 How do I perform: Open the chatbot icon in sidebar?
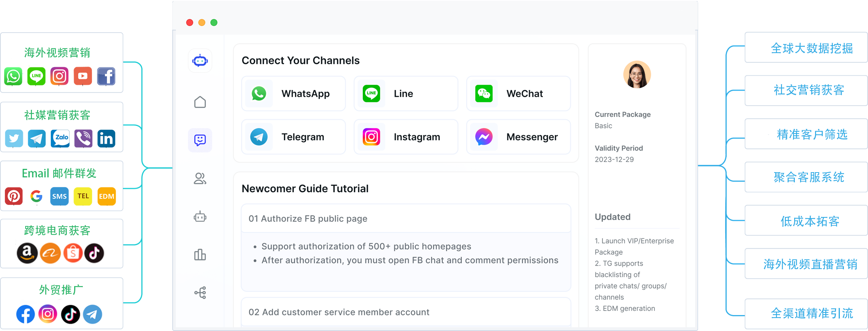[200, 217]
